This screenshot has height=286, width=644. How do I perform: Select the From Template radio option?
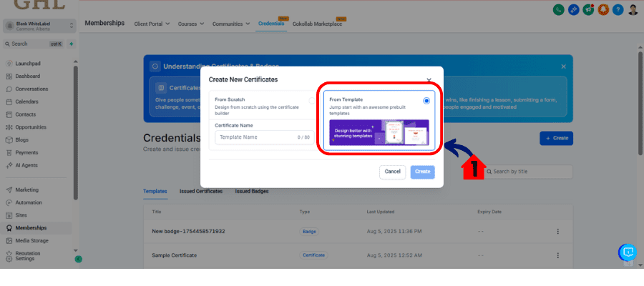[426, 101]
